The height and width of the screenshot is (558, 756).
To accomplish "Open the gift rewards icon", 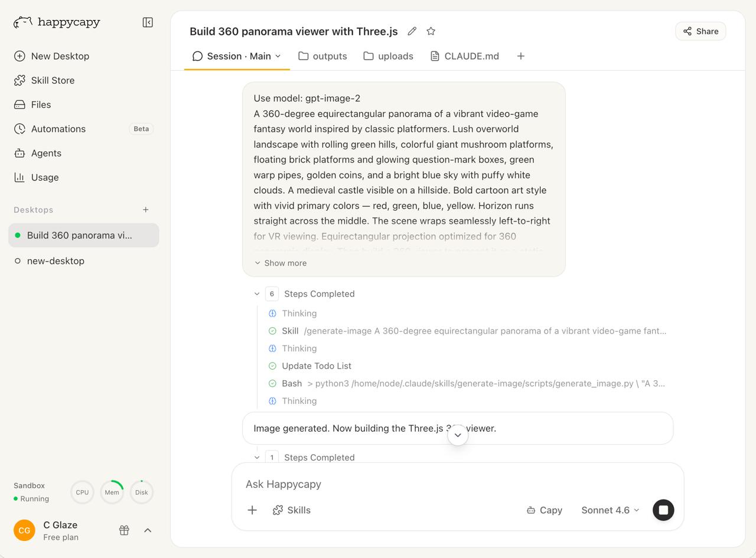I will click(124, 530).
